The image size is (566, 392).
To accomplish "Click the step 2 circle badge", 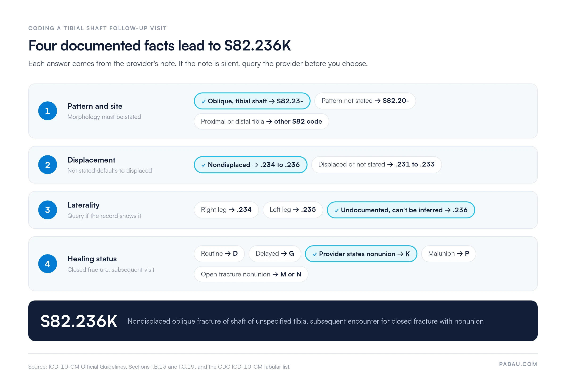I will [x=48, y=165].
